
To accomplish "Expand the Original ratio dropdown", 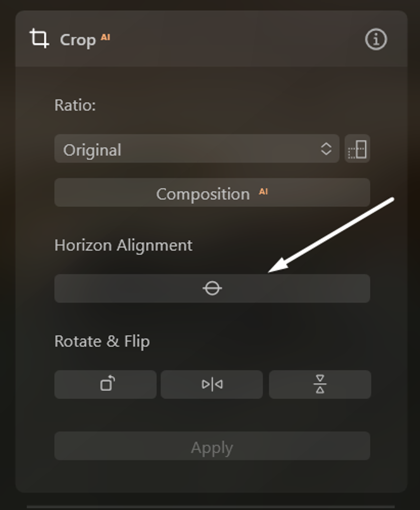I will tap(197, 148).
